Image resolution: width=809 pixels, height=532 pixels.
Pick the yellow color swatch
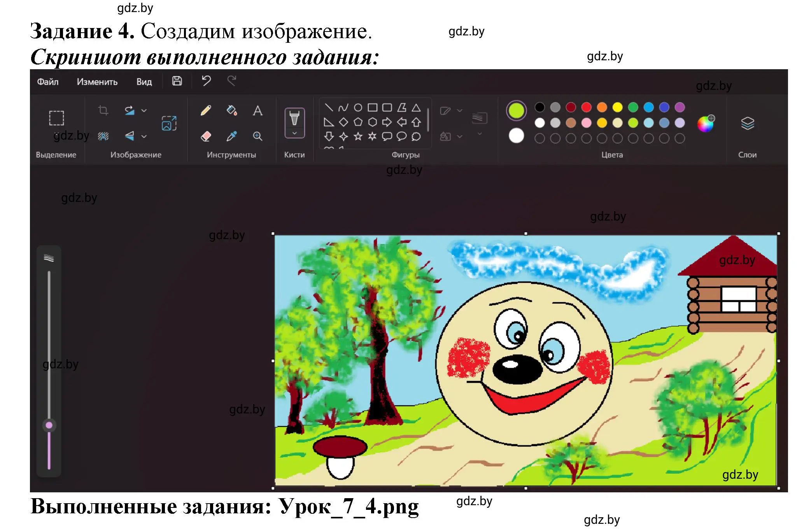pos(617,107)
